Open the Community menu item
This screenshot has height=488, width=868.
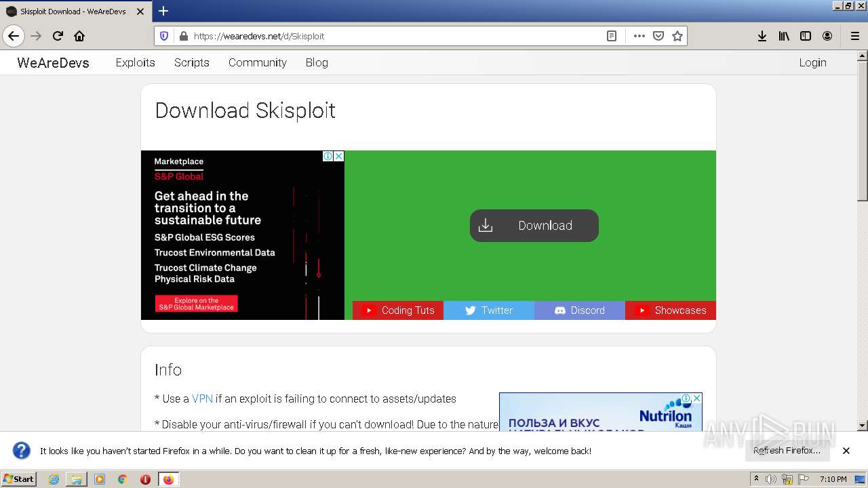tap(257, 62)
